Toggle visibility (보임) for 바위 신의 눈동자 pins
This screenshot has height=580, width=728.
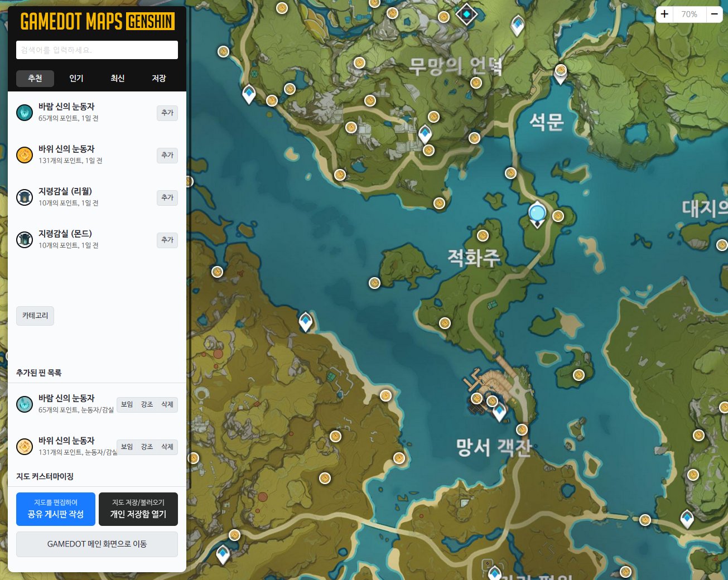coord(127,447)
